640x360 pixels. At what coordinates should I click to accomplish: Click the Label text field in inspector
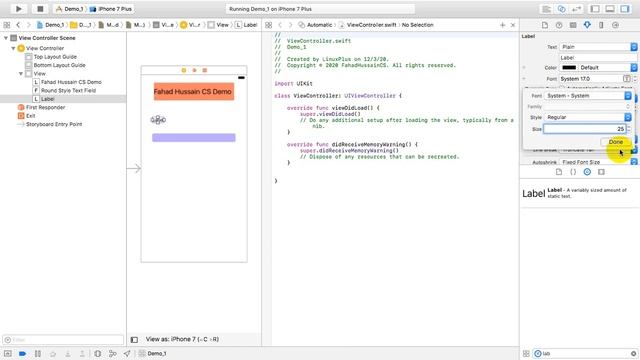(598, 58)
